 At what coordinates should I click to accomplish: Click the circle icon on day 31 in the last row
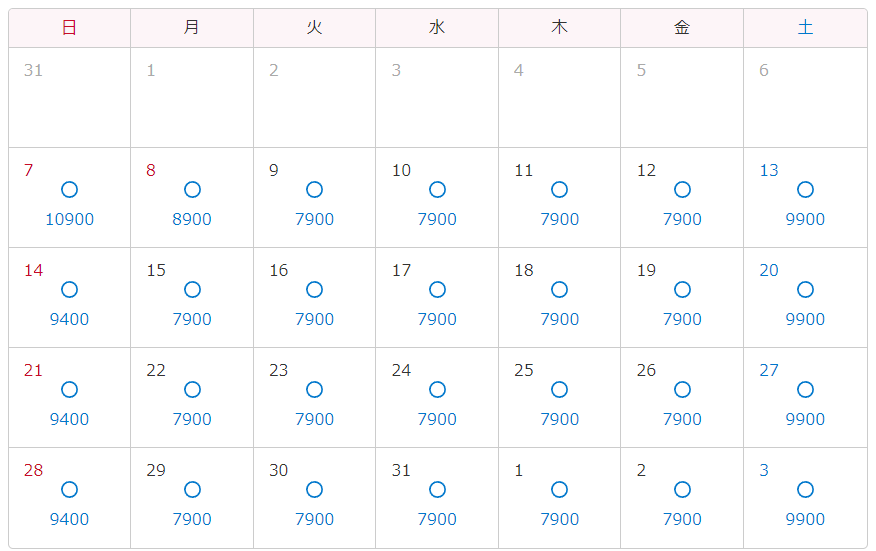pyautogui.click(x=437, y=490)
